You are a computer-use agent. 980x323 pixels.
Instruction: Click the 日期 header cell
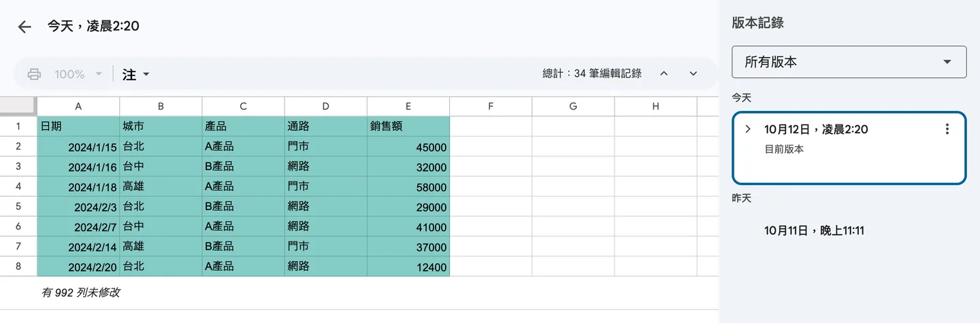pyautogui.click(x=78, y=126)
